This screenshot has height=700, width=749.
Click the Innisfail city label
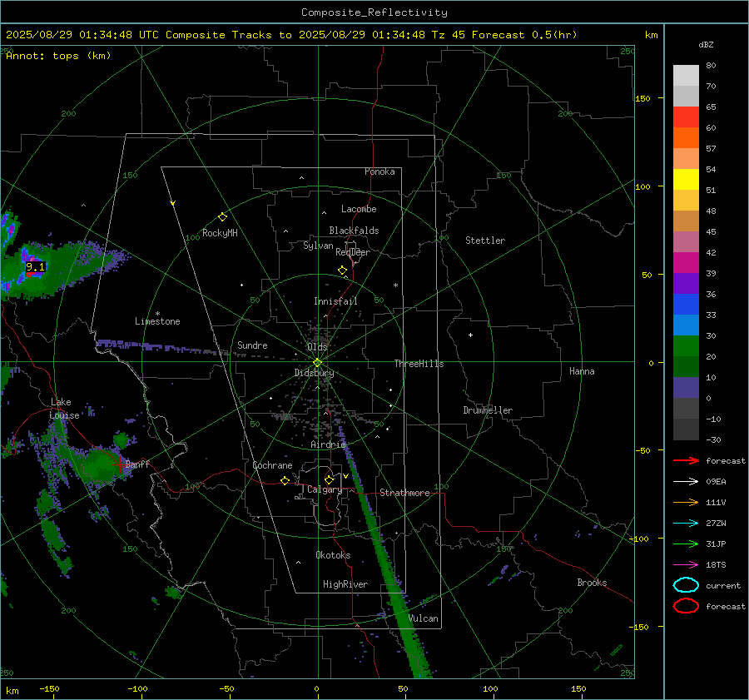click(x=335, y=301)
